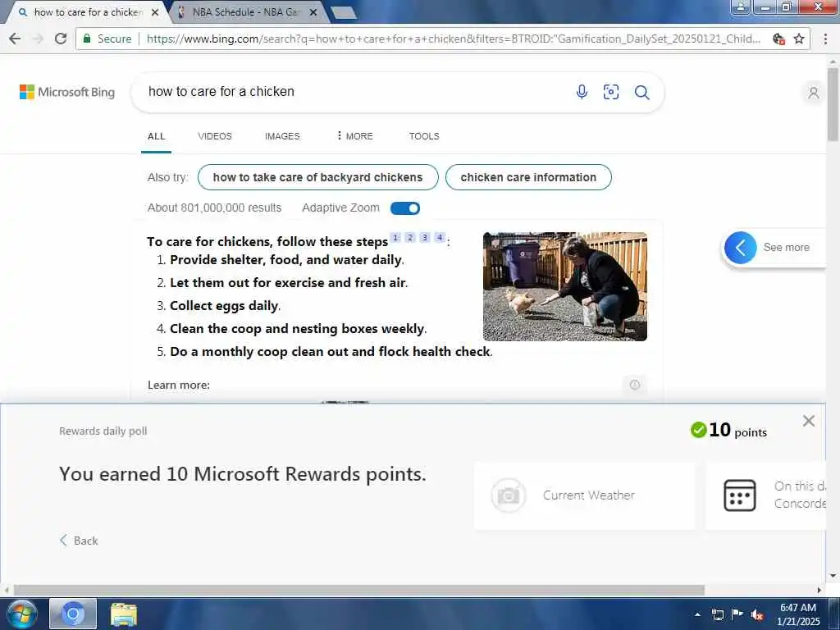Screen dimensions: 840x630
Task: Click the taskbar clock showing 6:47 AM
Action: pyautogui.click(x=797, y=614)
